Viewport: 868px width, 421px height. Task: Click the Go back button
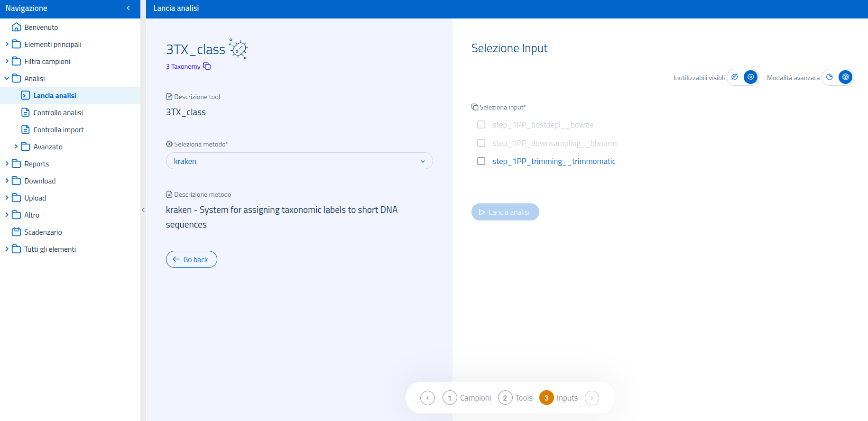pyautogui.click(x=191, y=259)
